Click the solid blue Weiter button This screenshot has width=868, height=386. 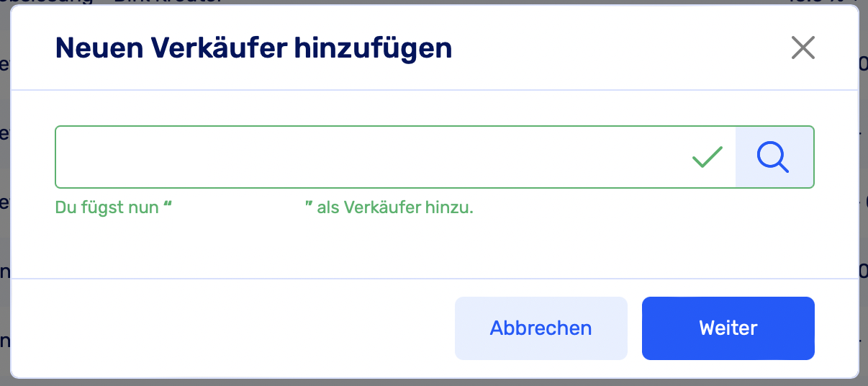point(728,328)
